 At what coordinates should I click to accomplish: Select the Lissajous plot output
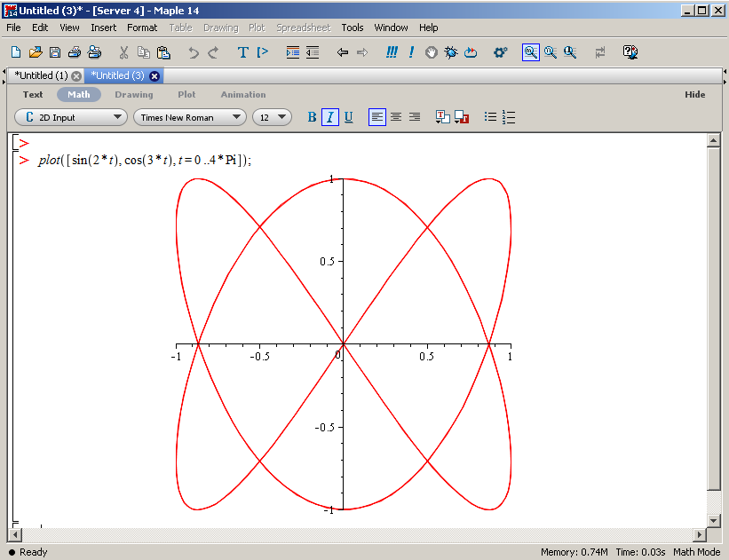click(x=343, y=344)
